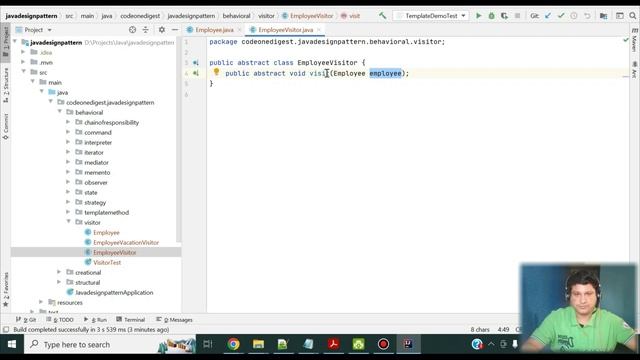The width and height of the screenshot is (640, 360).
Task: Open the Run tool window tab
Action: pos(95,320)
